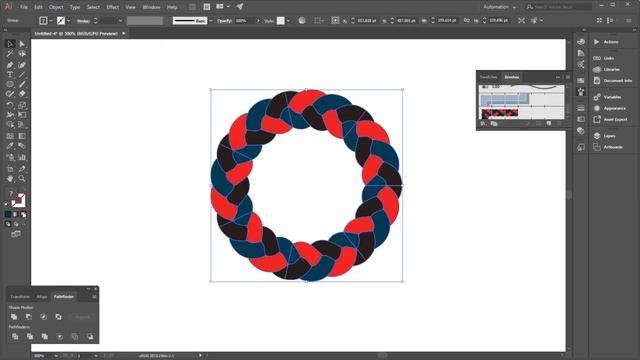
Task: Open the File menu
Action: [x=24, y=7]
